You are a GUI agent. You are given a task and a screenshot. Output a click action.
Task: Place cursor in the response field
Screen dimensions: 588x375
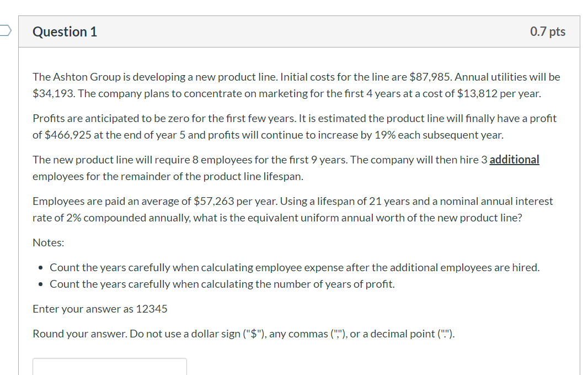tap(109, 367)
